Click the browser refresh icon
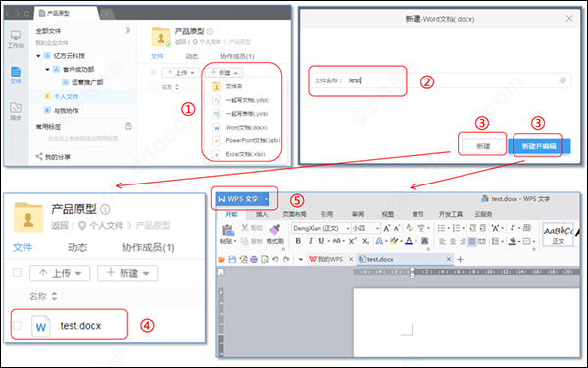588x368 pixels. pos(26,13)
